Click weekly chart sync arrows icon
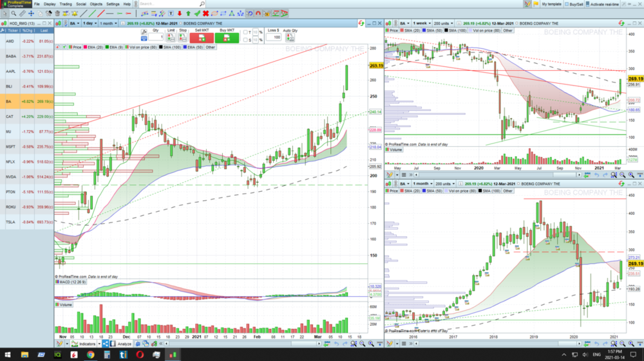The width and height of the screenshot is (644, 361). pos(621,23)
